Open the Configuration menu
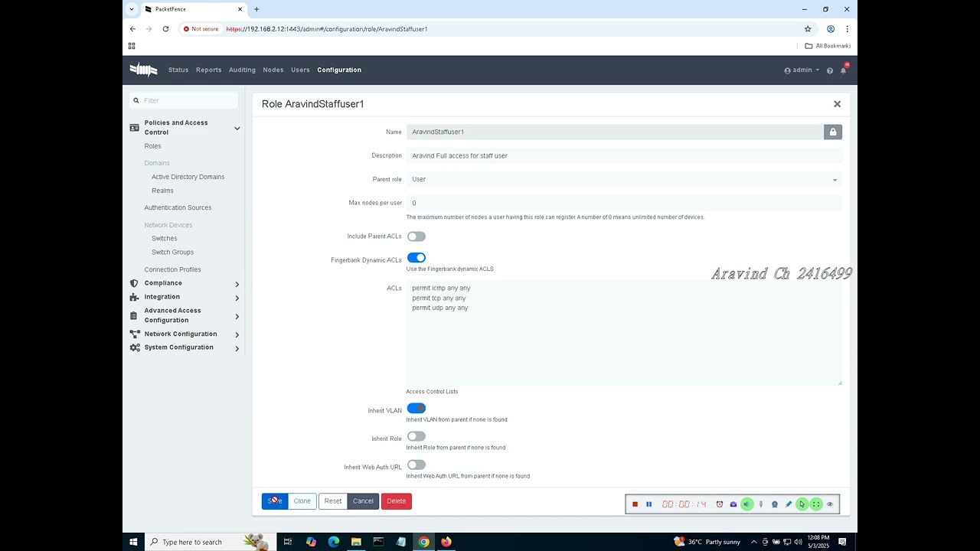Screen dimensions: 980x551 coord(339,70)
